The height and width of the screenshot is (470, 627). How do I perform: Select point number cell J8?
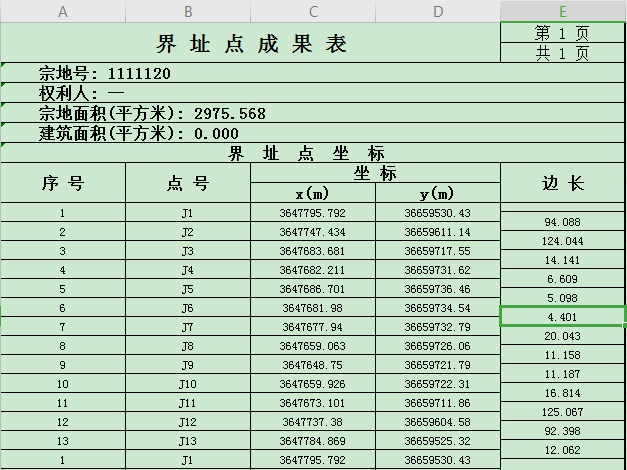pyautogui.click(x=188, y=346)
